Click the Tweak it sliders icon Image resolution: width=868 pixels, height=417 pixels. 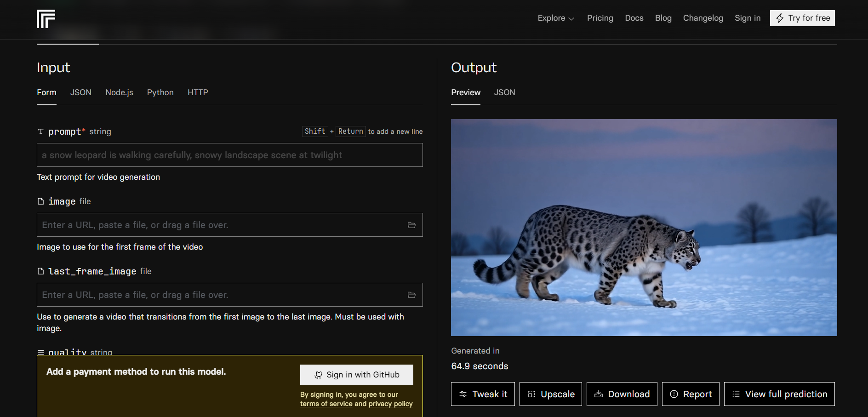[x=463, y=394]
